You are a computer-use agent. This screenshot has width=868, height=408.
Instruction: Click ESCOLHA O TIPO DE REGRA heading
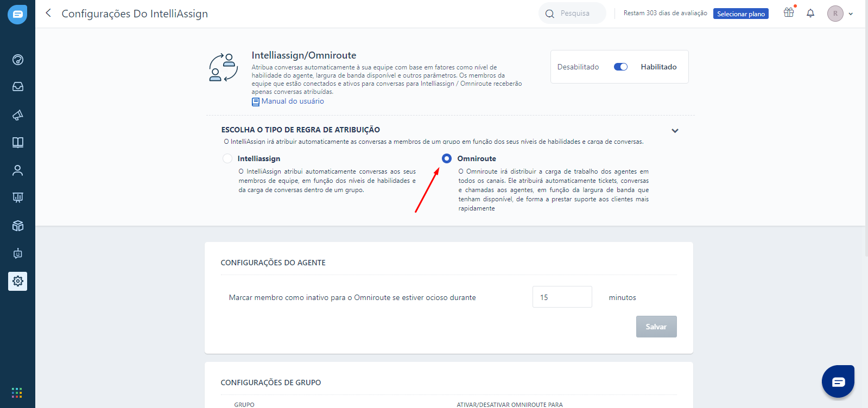point(301,130)
